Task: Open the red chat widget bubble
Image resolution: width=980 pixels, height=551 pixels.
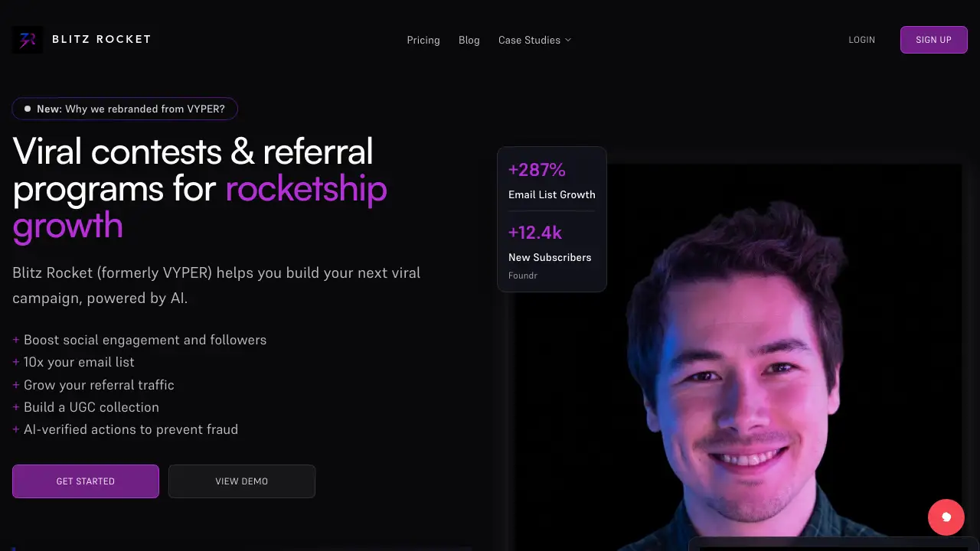Action: click(946, 517)
